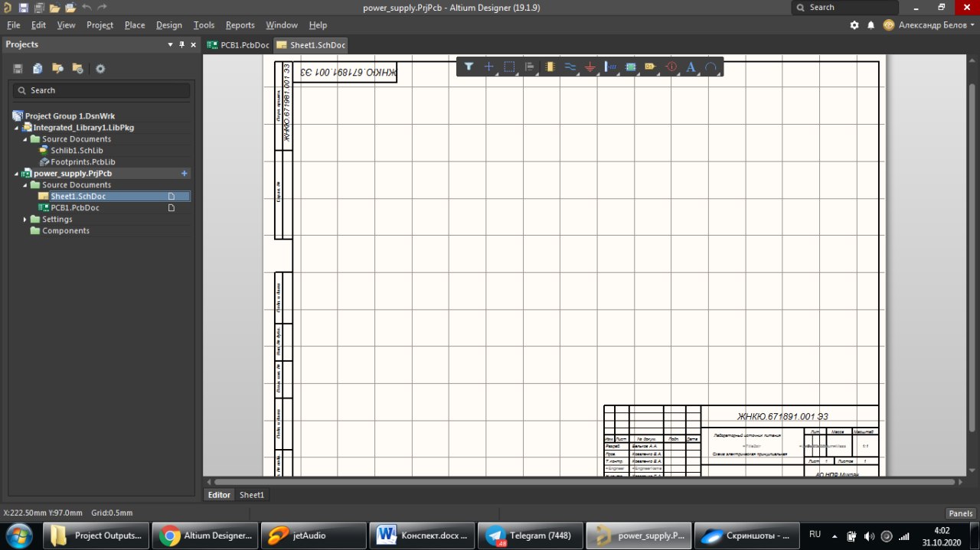
Task: Collapse Source Documents under Integrated_Library1
Action: pyautogui.click(x=24, y=139)
